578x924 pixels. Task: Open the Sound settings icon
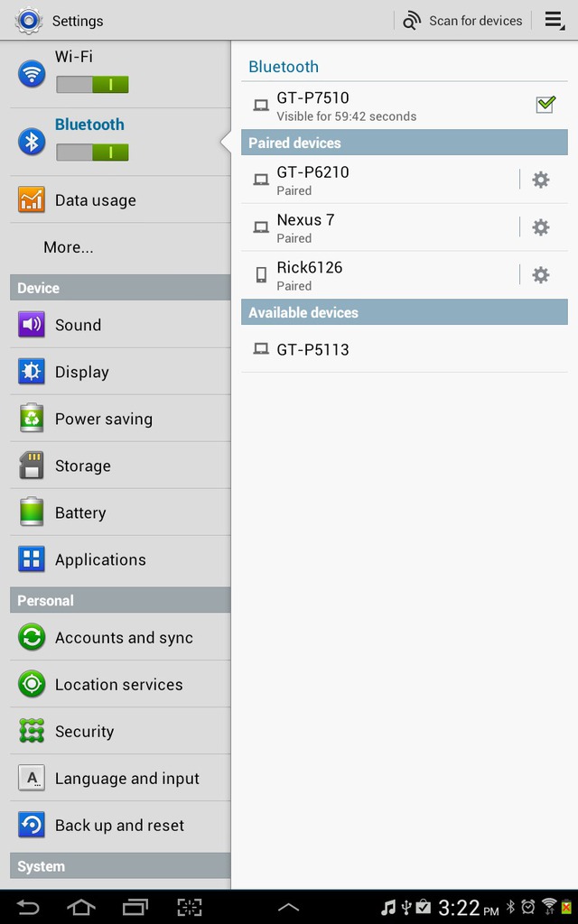click(32, 325)
